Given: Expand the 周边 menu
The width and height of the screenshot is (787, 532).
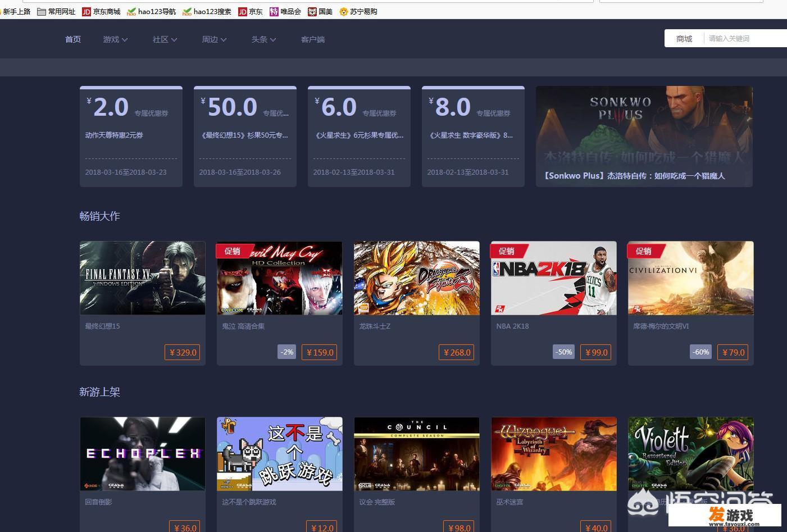Looking at the screenshot, I should pos(214,39).
